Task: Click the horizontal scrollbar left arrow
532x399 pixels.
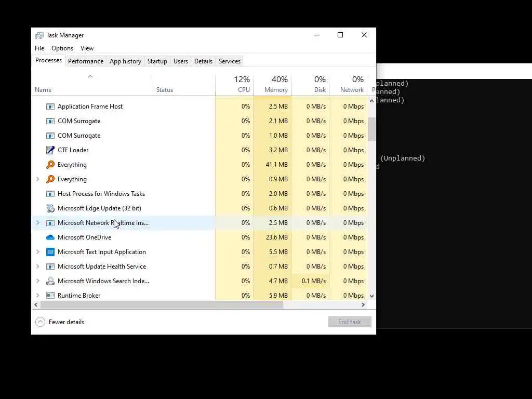Action: coord(36,304)
